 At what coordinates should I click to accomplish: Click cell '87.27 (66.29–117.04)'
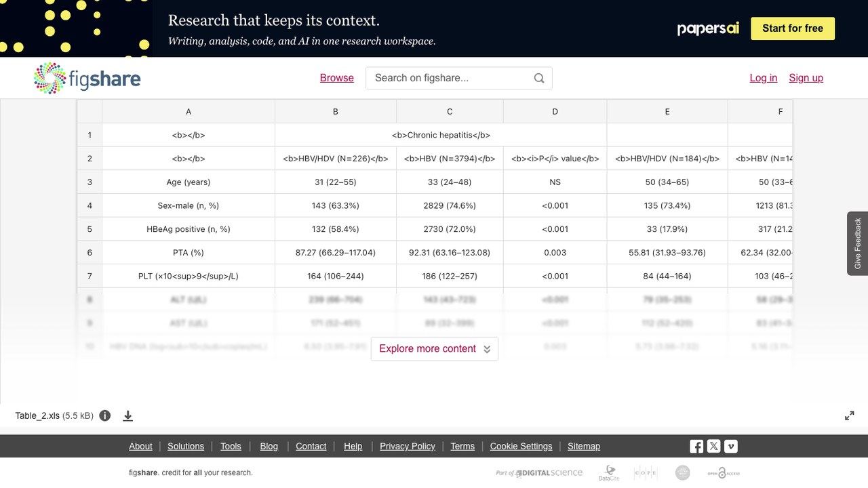(336, 252)
